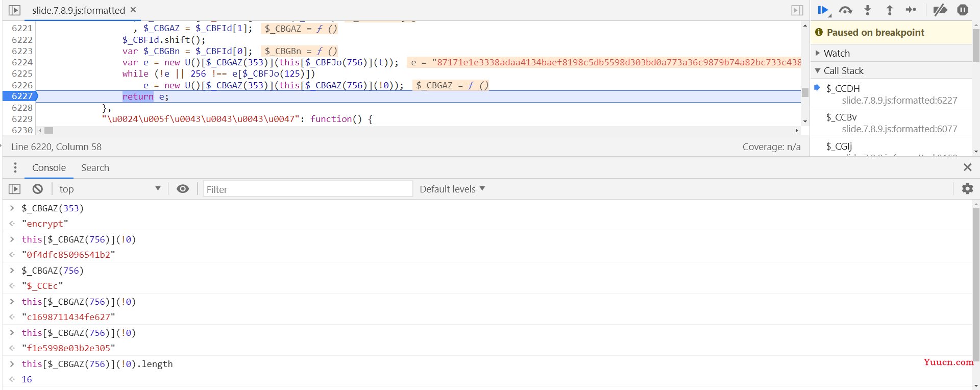980x390 pixels.
Task: Resume script execution
Action: pyautogui.click(x=823, y=10)
